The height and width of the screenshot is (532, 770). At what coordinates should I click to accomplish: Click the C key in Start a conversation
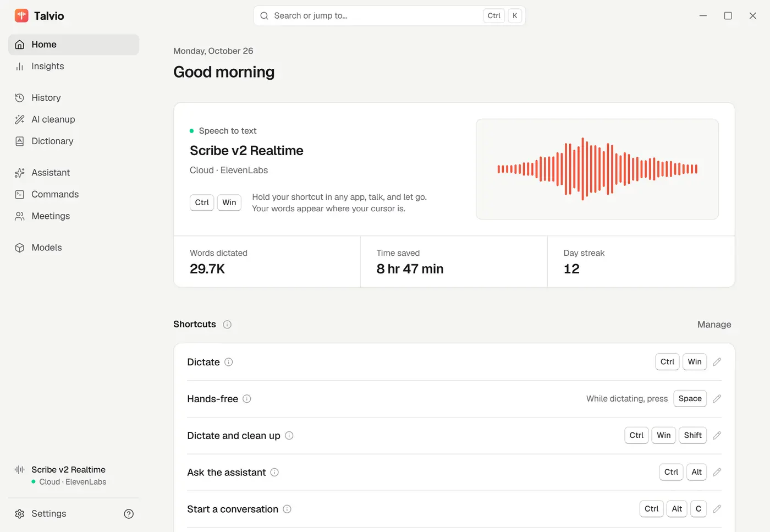tap(698, 509)
